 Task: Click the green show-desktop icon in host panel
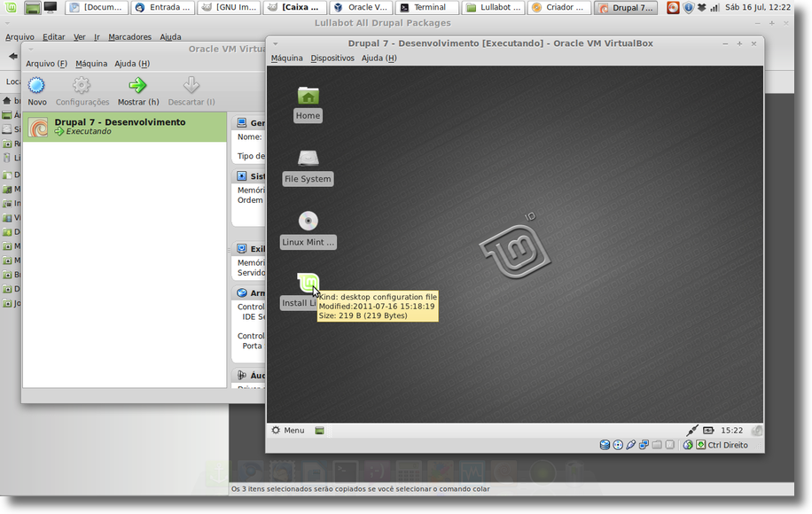(x=32, y=7)
